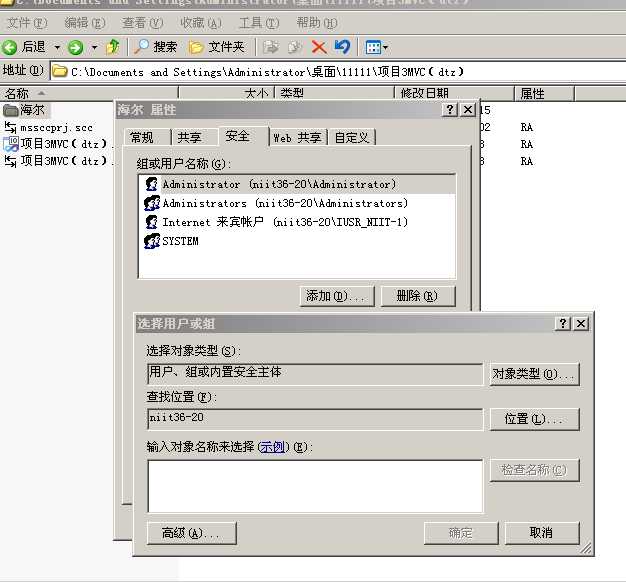Close the 海尔 属性 dialog
Image resolution: width=626 pixels, height=583 pixels.
click(x=468, y=109)
